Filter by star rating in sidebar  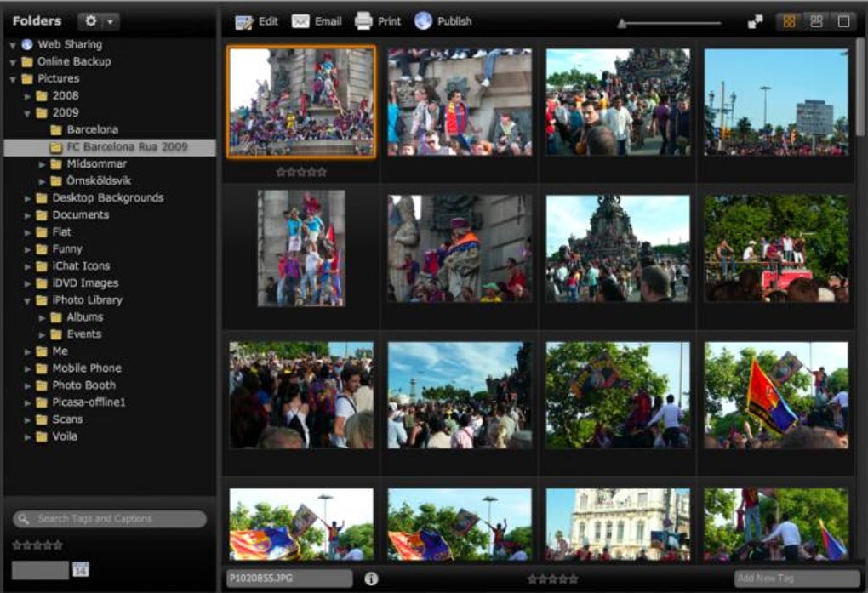pos(37,545)
